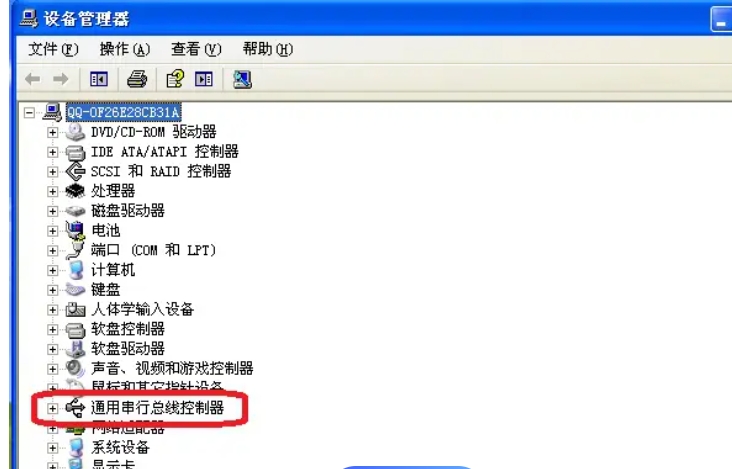Screen dimensions: 732x469
Task: Open the 查看(V) menu
Action: [x=196, y=49]
